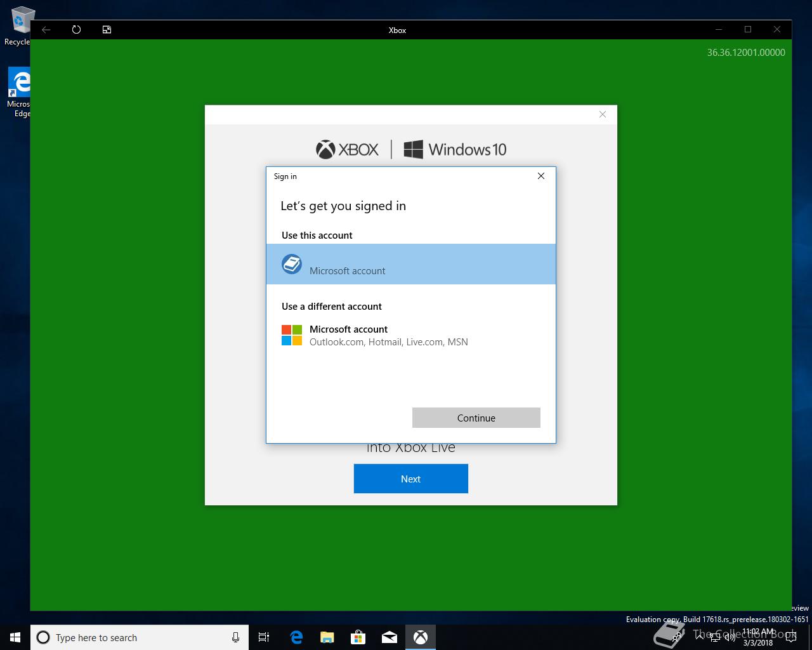Open the Mail app from the taskbar

[x=389, y=637]
